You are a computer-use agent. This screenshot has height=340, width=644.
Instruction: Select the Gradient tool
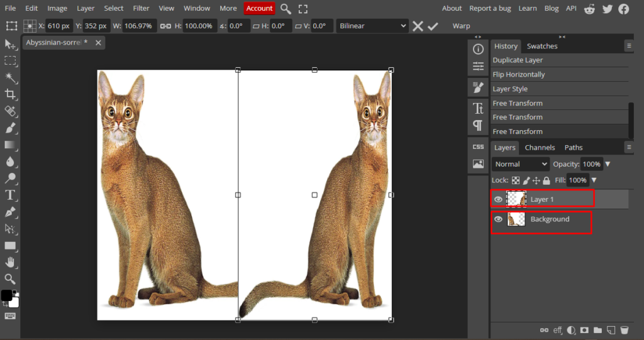click(x=10, y=145)
